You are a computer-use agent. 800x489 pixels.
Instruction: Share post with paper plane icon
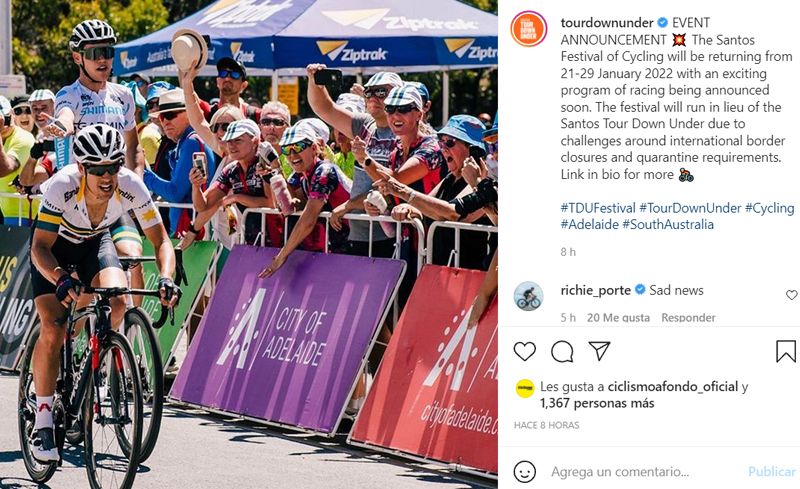(599, 351)
